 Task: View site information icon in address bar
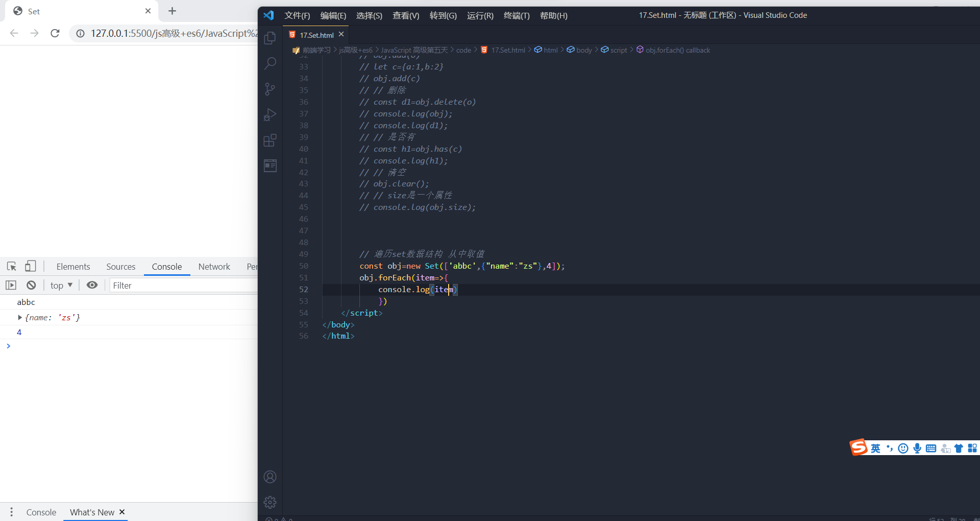(80, 34)
